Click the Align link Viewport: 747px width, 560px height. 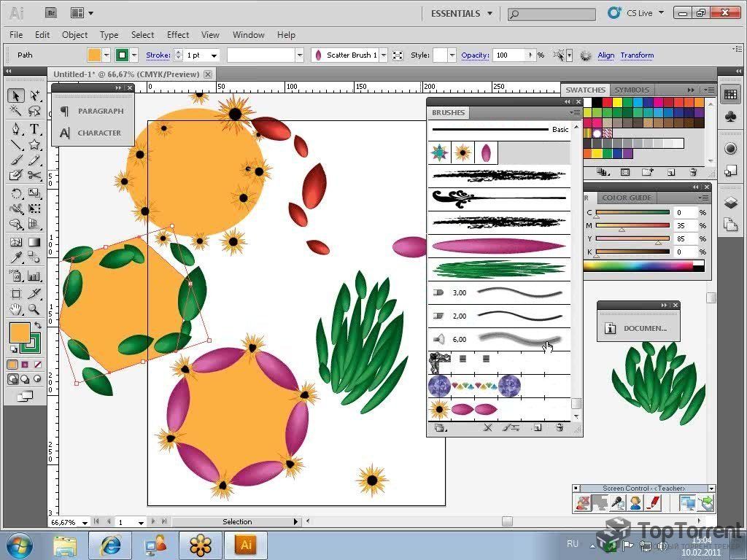click(x=605, y=55)
